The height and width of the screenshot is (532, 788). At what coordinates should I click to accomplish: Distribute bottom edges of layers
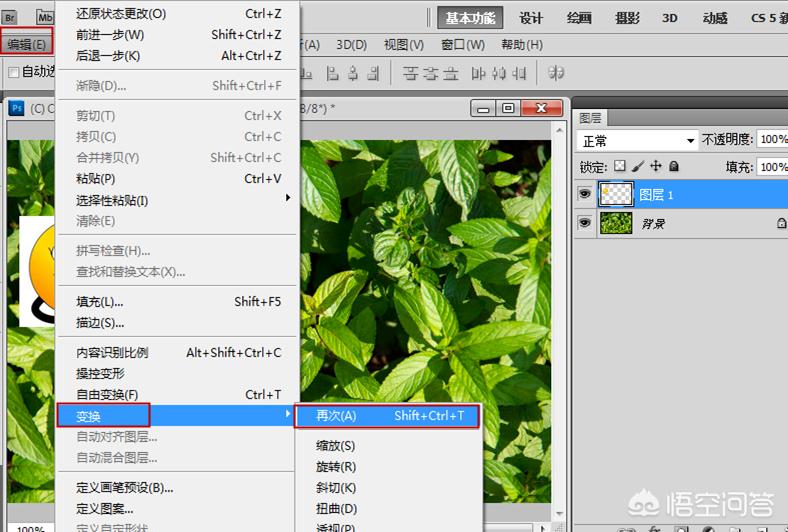(451, 74)
